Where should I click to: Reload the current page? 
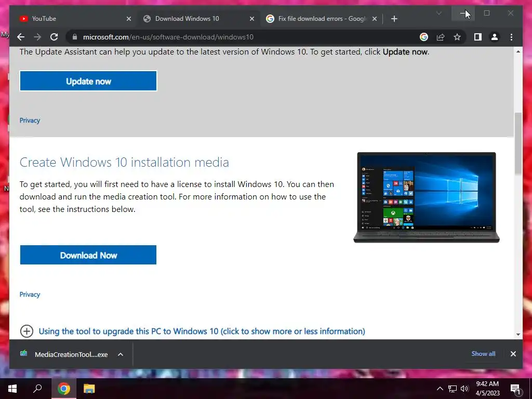pyautogui.click(x=54, y=37)
